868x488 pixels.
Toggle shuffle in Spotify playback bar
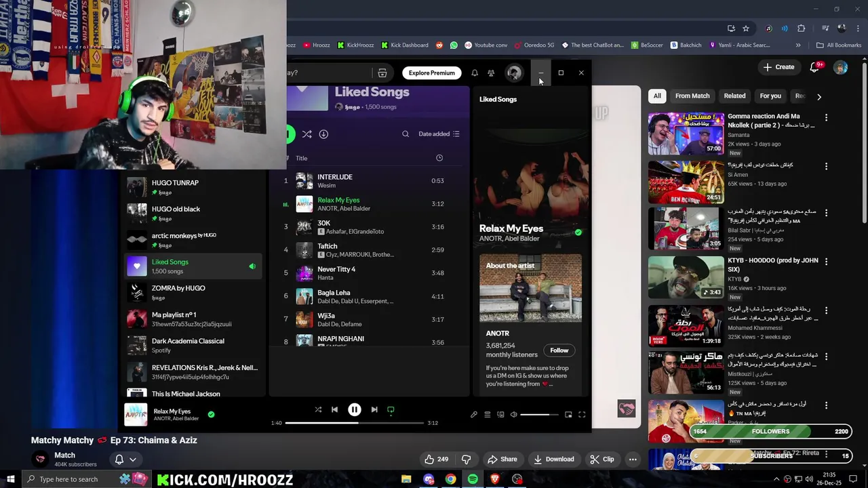(x=318, y=409)
